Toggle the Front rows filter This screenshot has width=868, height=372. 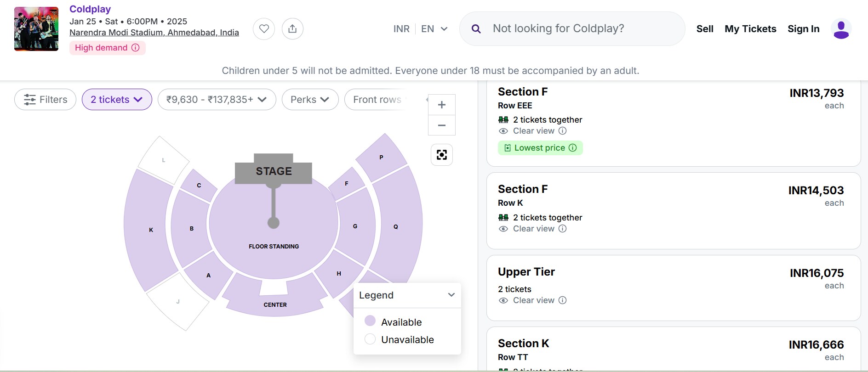[377, 100]
